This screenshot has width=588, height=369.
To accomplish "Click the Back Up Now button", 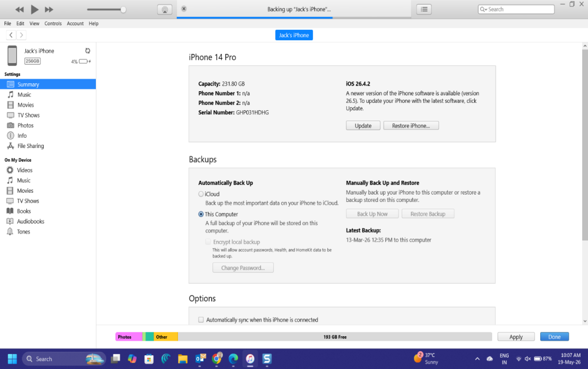I will (x=372, y=214).
